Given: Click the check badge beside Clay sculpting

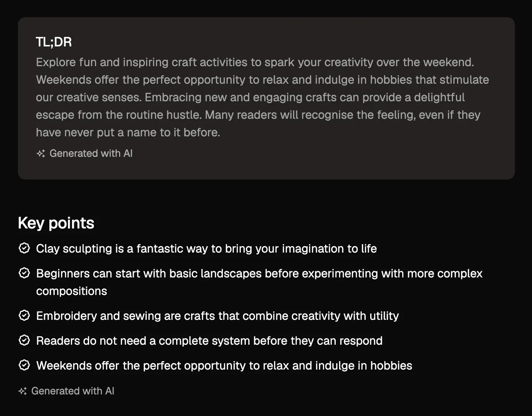Looking at the screenshot, I should coord(24,248).
